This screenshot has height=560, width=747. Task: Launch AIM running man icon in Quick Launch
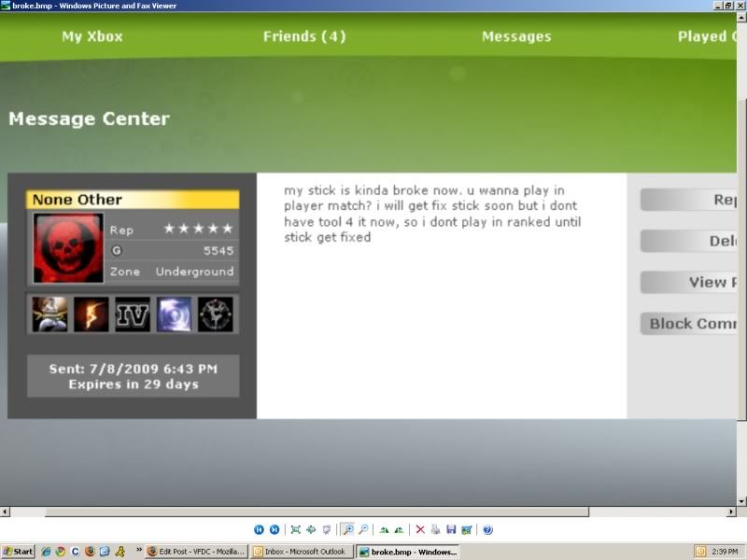click(120, 552)
